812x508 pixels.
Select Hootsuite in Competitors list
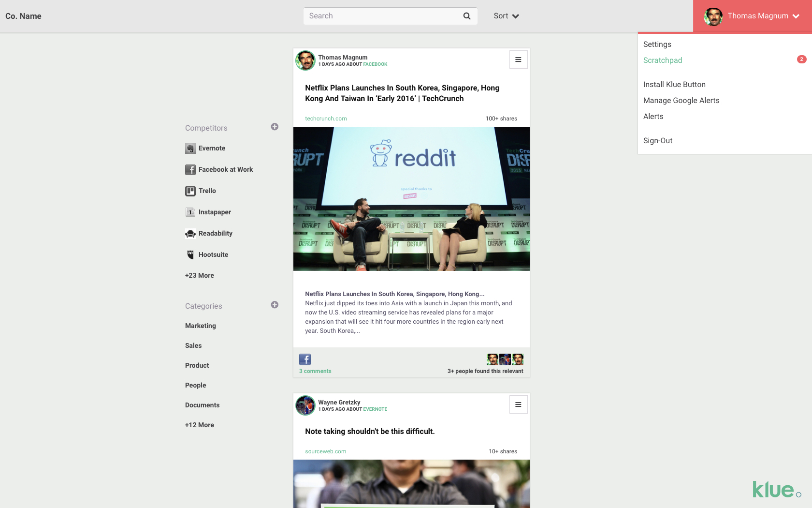pyautogui.click(x=213, y=255)
